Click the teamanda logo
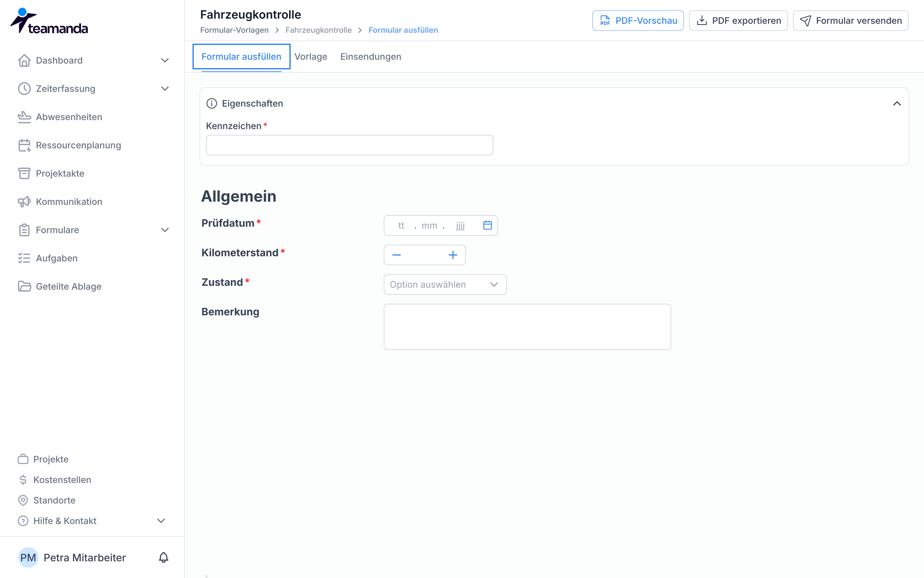 click(49, 21)
